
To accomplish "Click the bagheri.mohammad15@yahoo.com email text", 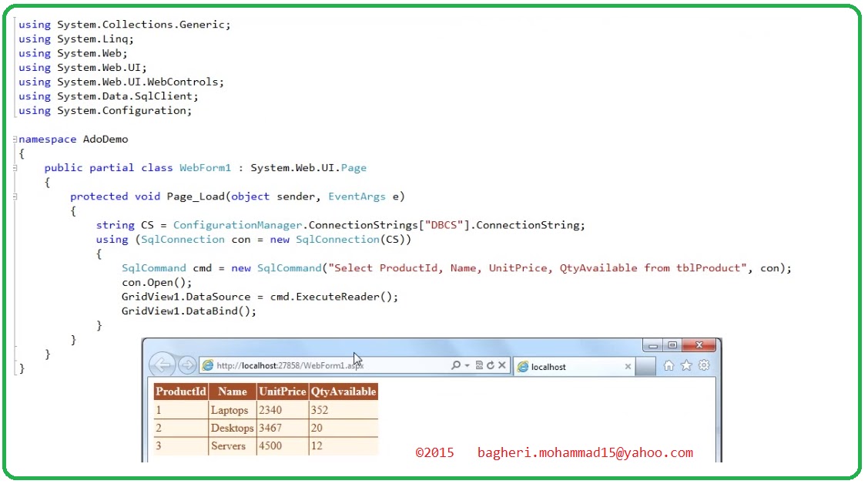I will pos(585,453).
